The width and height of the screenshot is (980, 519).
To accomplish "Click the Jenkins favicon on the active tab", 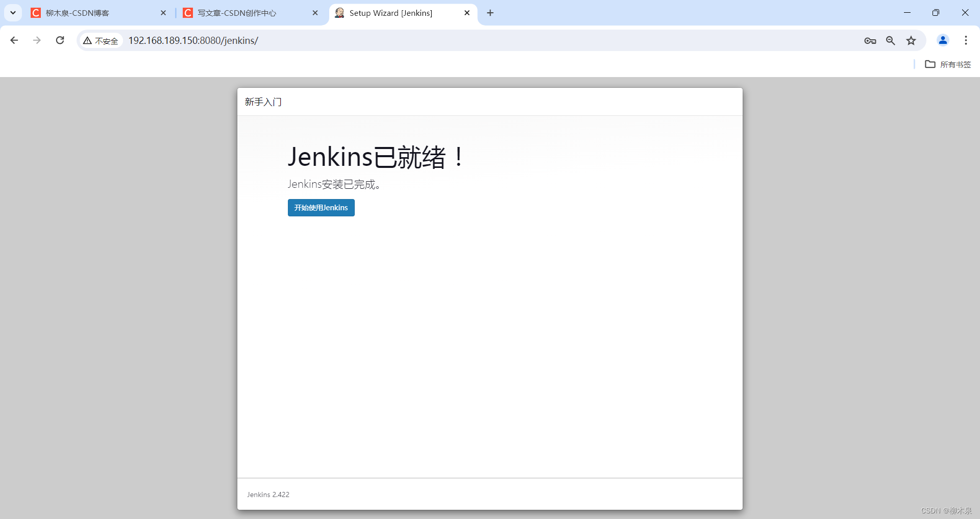I will pos(339,13).
